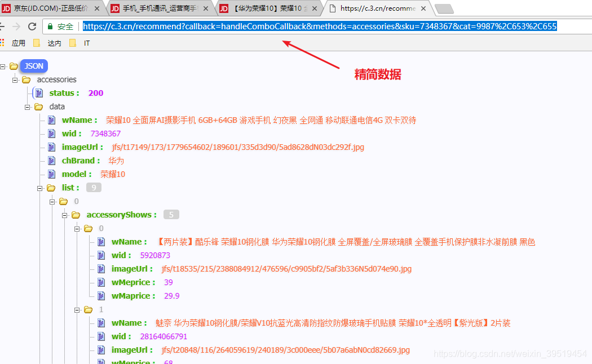Click document icon beside wid 5920873
The height and width of the screenshot is (364, 592).
coord(101,255)
